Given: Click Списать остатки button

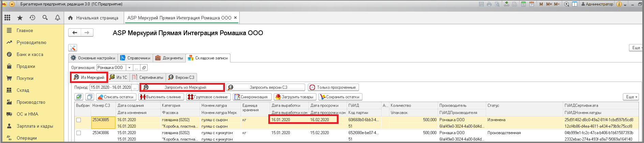Looking at the screenshot, I should [116, 97].
